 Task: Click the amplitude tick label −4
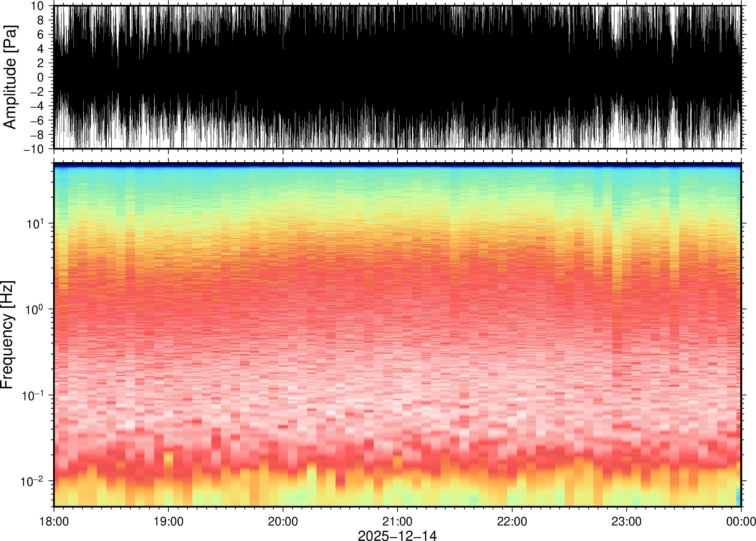37,106
